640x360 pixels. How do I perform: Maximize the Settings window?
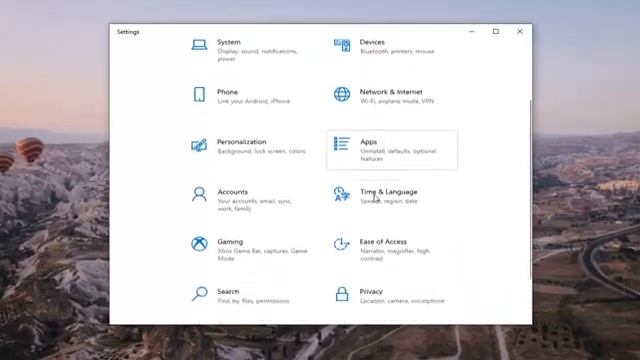click(x=496, y=31)
